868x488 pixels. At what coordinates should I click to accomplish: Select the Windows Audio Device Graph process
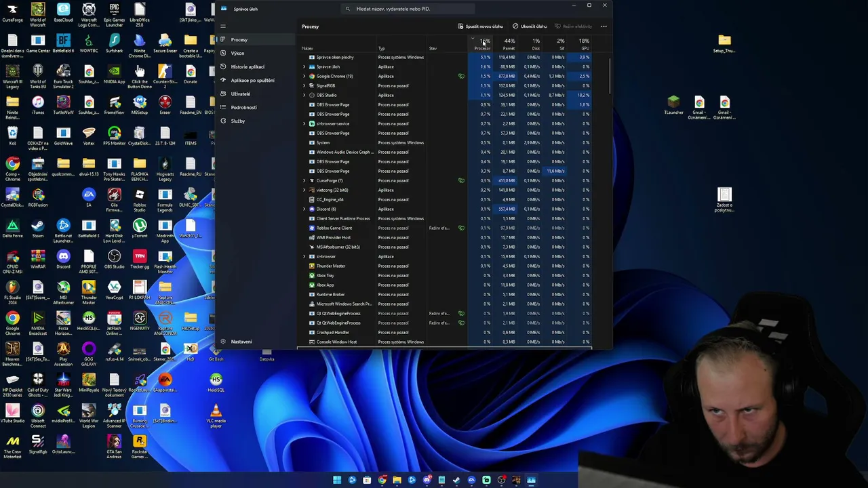[x=445, y=152]
